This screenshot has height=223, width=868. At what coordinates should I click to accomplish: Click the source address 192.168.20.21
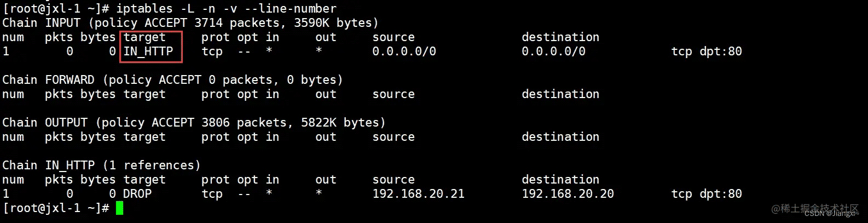pos(418,194)
